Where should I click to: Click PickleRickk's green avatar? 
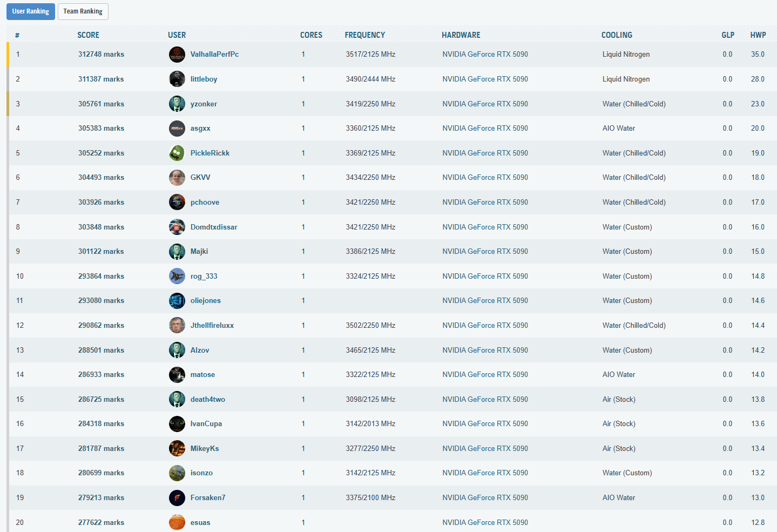[177, 153]
